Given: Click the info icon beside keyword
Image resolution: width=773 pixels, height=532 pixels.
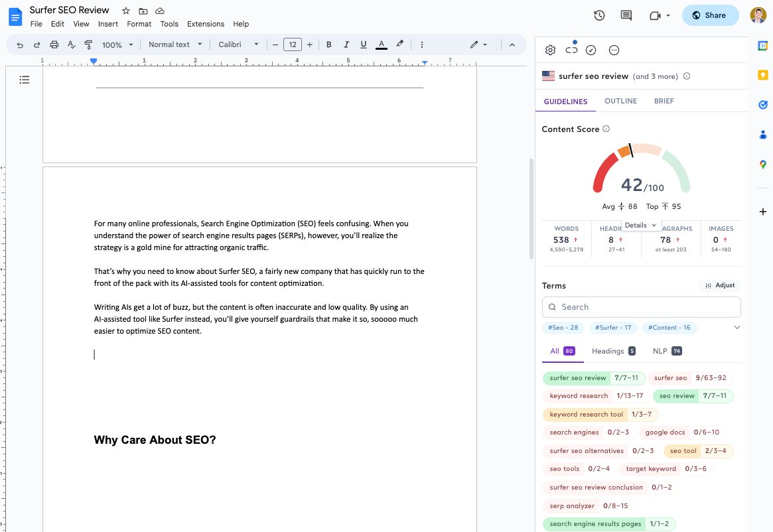Looking at the screenshot, I should click(x=687, y=76).
